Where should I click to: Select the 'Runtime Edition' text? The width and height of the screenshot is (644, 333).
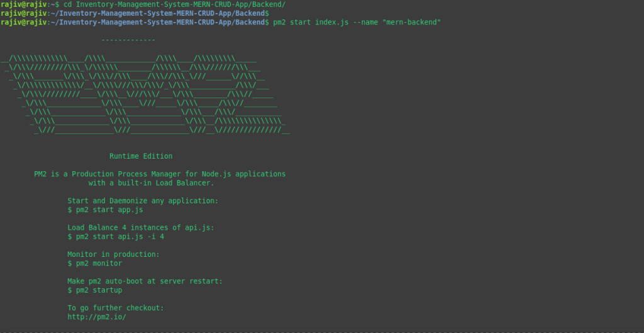coord(141,156)
